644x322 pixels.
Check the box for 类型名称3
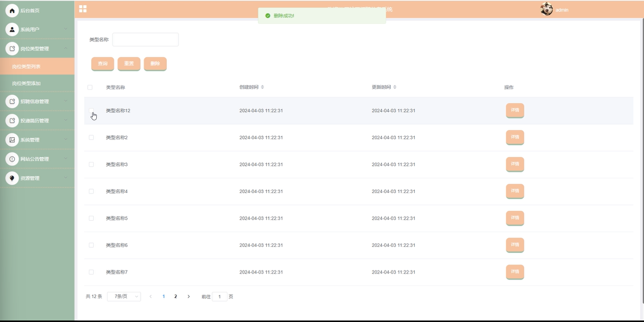pos(91,164)
